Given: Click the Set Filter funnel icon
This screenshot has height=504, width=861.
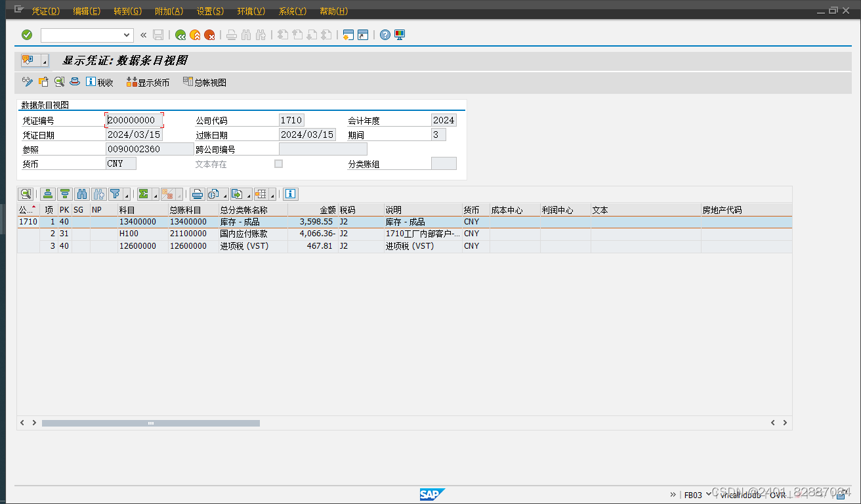Looking at the screenshot, I should tap(115, 194).
